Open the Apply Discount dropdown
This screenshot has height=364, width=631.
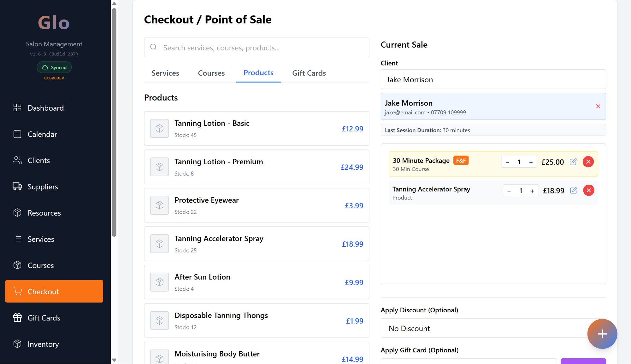(486, 328)
